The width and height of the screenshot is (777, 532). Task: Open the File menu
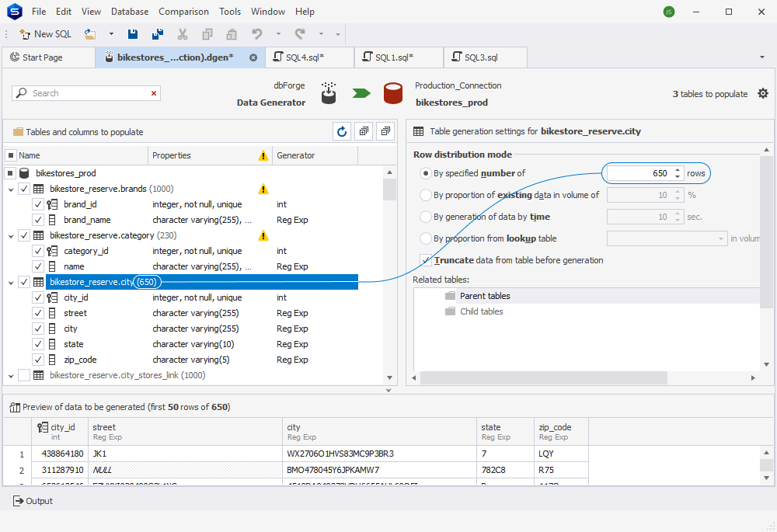39,12
